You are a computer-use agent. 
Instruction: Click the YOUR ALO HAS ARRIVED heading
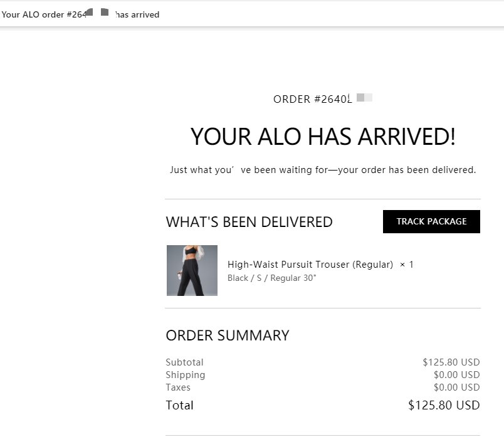323,137
